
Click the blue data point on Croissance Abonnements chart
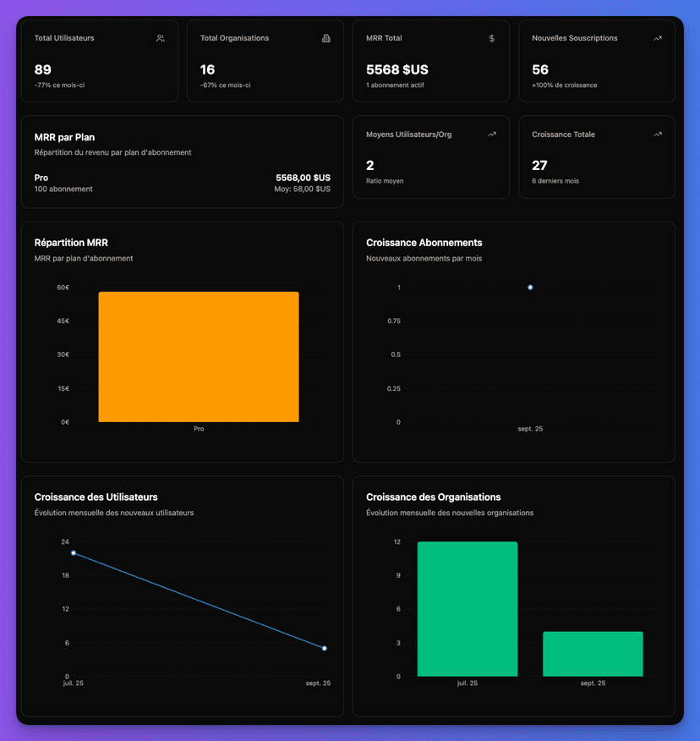coord(530,288)
